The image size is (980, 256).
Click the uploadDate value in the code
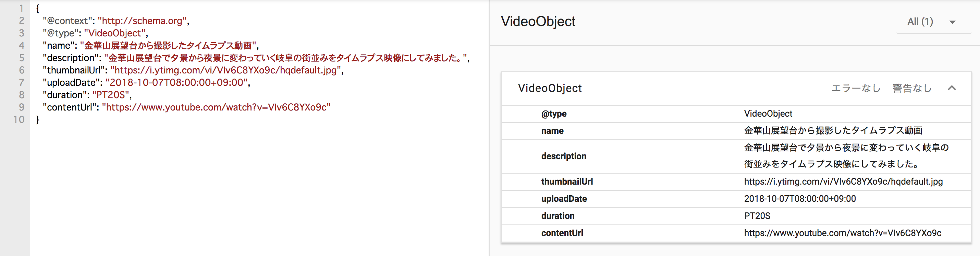(177, 82)
